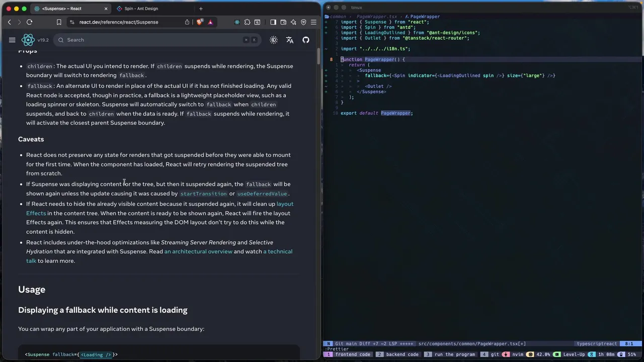Select tmux window 4 git
This screenshot has height=362, width=644.
pyautogui.click(x=490, y=354)
